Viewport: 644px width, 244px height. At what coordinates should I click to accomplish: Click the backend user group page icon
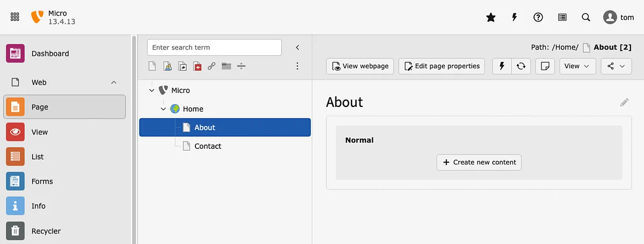pyautogui.click(x=167, y=67)
